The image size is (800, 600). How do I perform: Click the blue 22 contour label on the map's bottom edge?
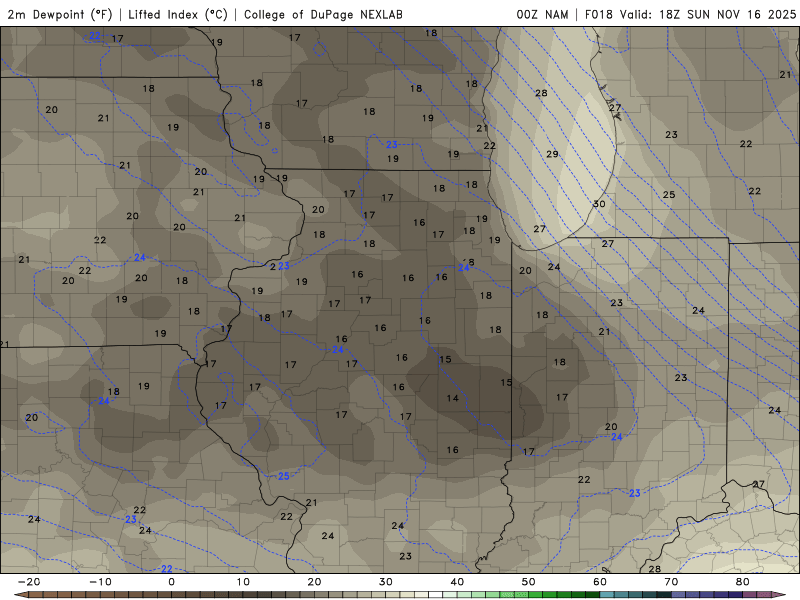pos(166,569)
